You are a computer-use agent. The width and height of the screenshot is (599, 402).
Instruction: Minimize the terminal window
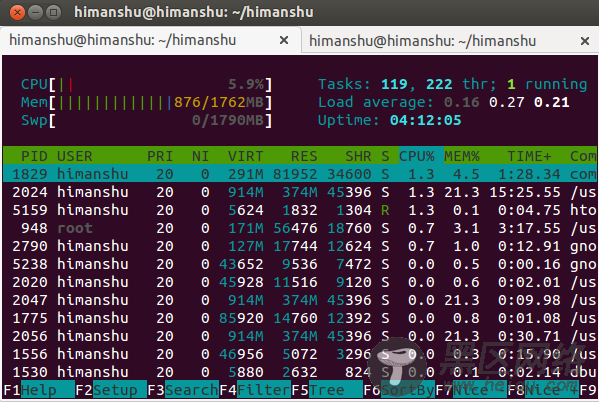35,13
